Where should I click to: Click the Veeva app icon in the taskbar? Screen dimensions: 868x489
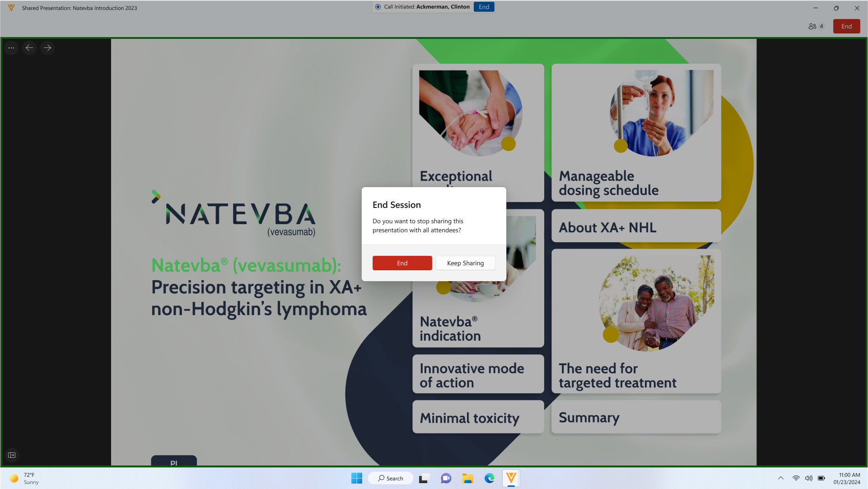pyautogui.click(x=511, y=478)
